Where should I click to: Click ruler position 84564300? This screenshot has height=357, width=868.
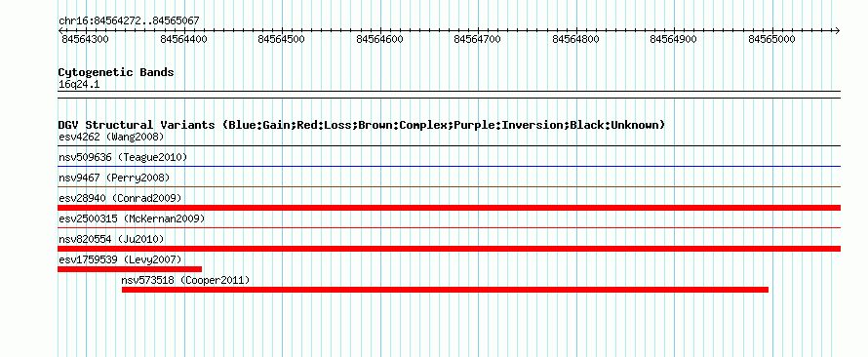click(x=85, y=39)
